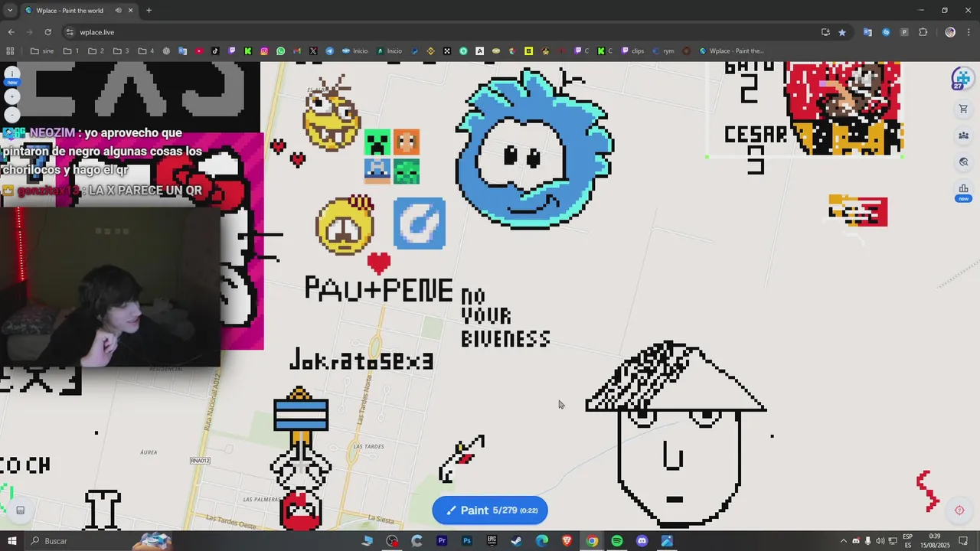Open Discord from the taskbar
Screen dimensions: 980x551
642,541
